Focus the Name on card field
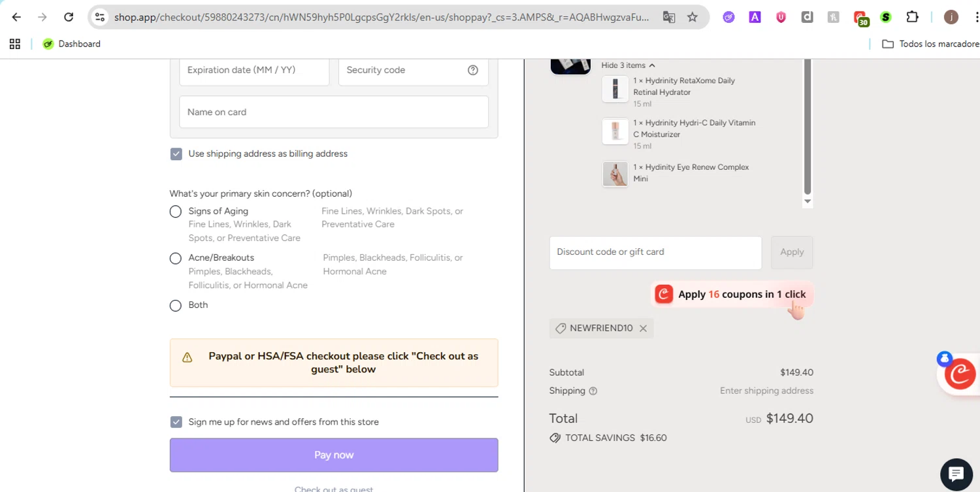 [334, 112]
